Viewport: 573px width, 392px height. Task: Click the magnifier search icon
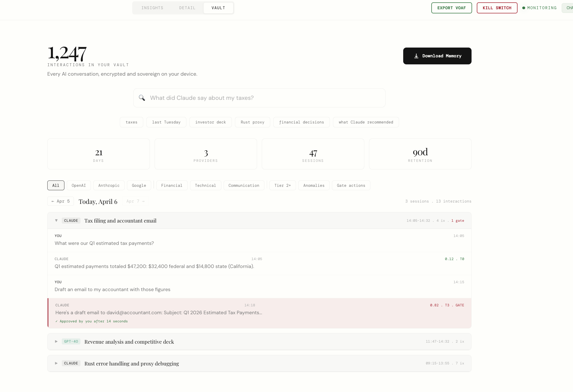[142, 98]
